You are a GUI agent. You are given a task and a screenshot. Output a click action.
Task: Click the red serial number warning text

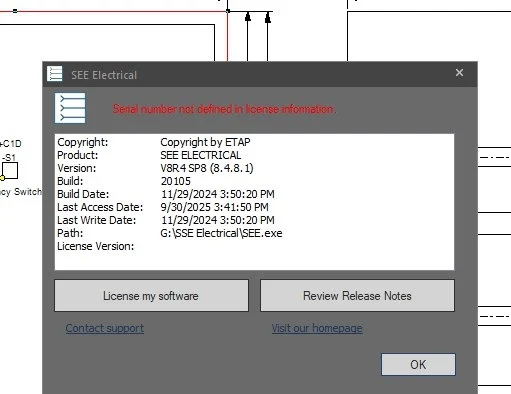click(224, 109)
